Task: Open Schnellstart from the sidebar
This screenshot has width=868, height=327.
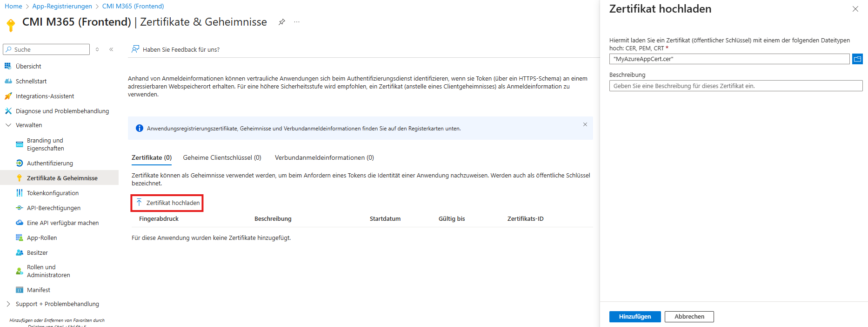Action: click(31, 81)
